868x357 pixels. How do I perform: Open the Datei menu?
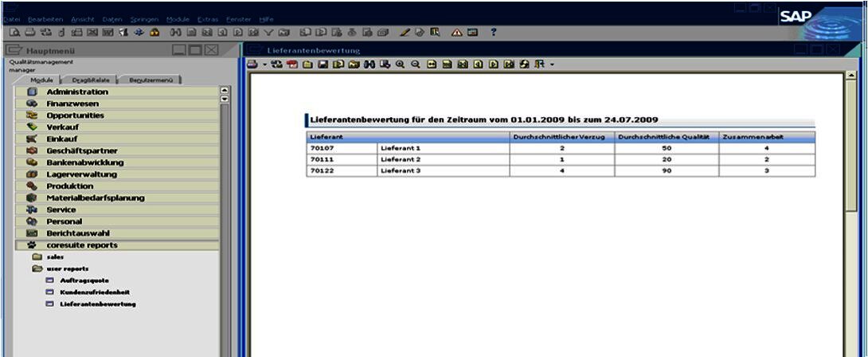[12, 19]
